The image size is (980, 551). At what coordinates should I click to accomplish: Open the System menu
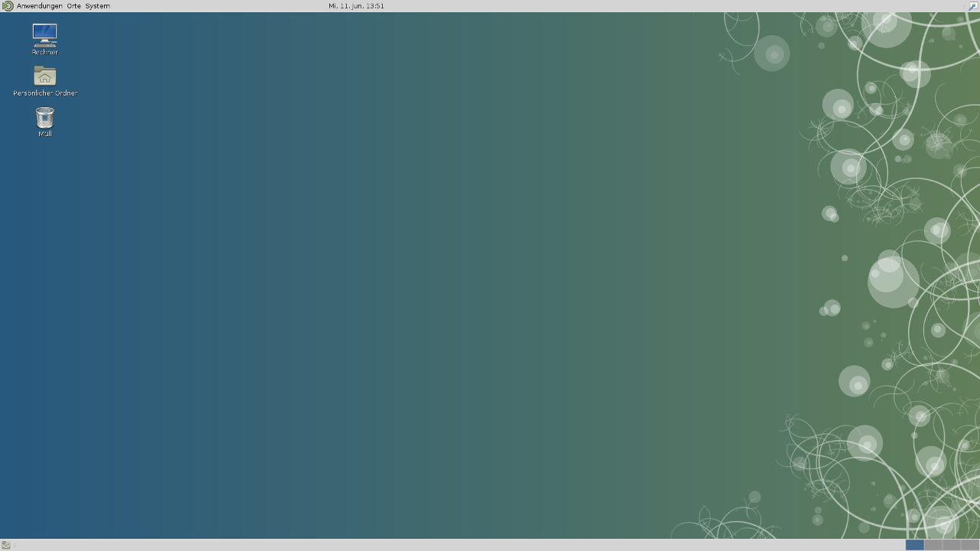point(97,6)
